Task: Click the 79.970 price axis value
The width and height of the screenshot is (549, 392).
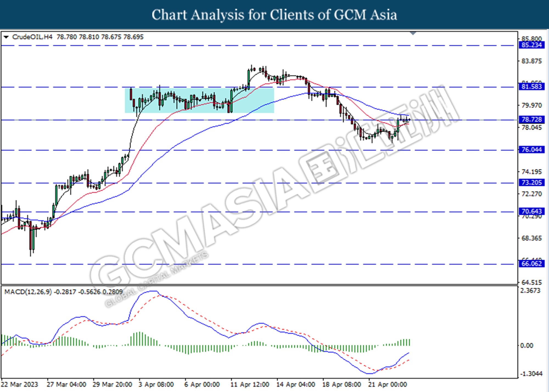Action: [x=532, y=105]
